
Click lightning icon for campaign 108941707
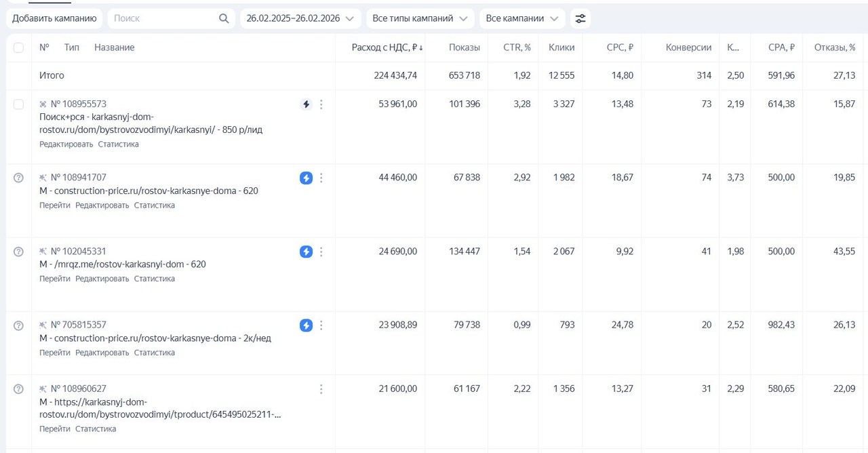[306, 178]
